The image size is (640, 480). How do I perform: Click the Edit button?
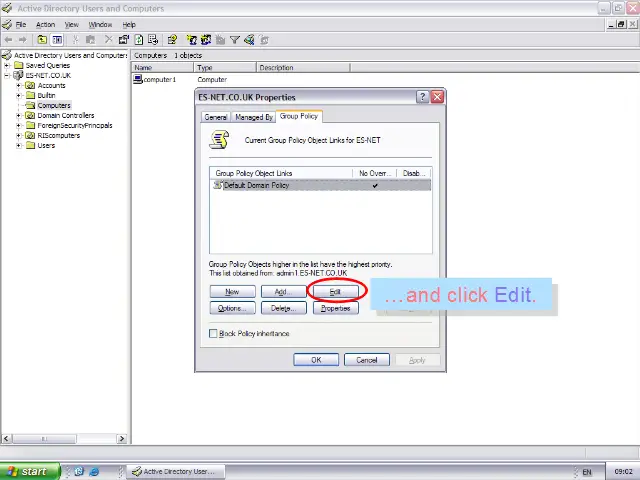click(x=336, y=291)
